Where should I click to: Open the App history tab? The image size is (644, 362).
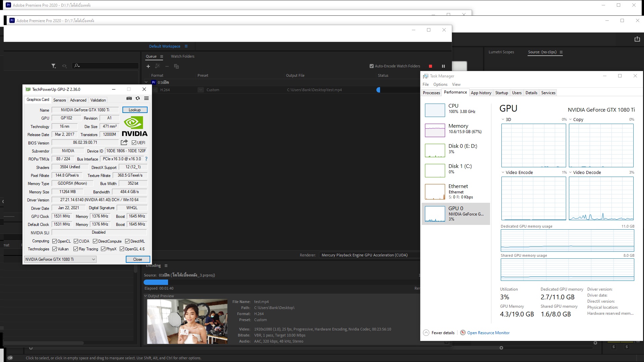tap(481, 93)
